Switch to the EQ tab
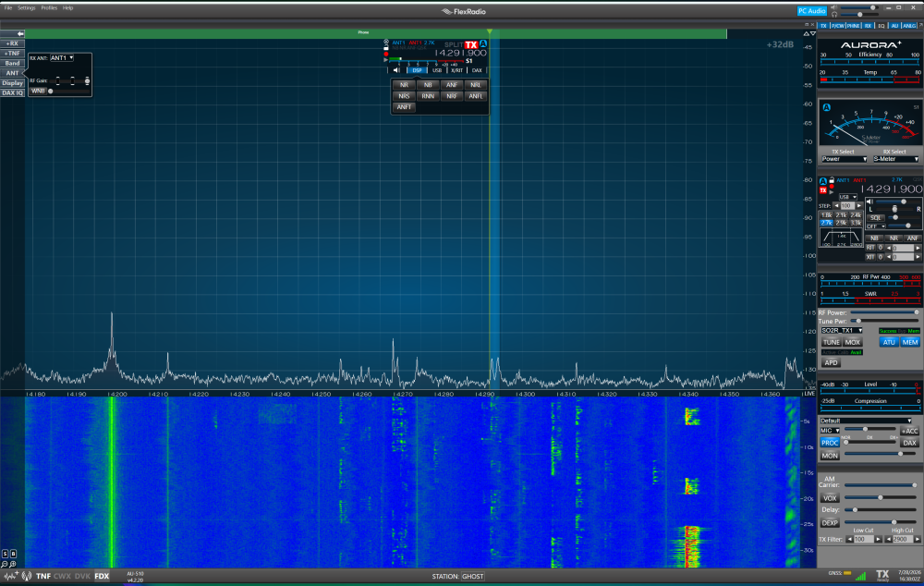 click(881, 25)
